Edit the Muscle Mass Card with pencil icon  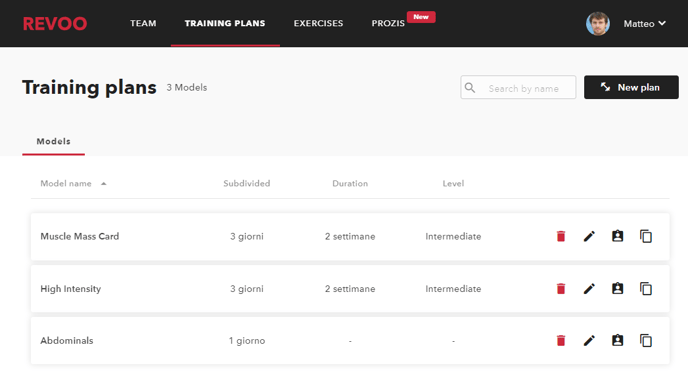589,236
